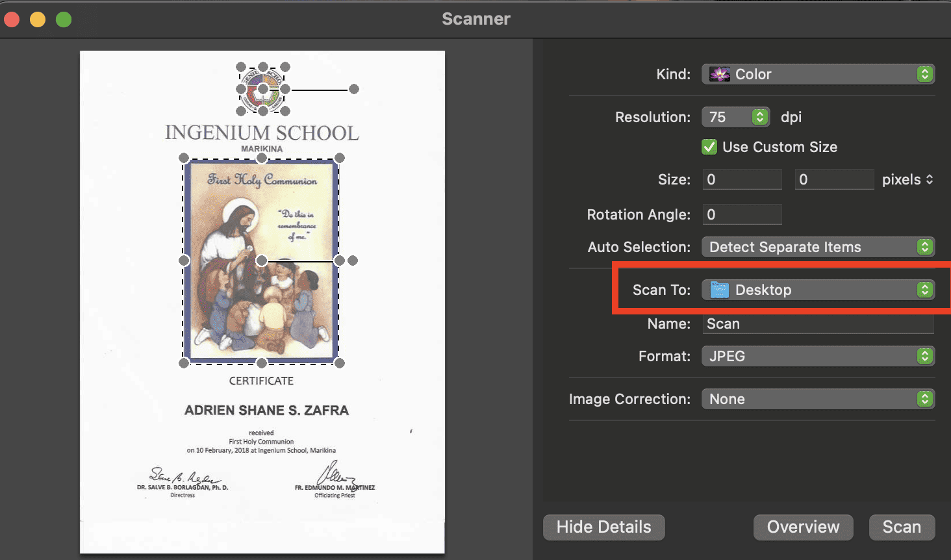Click the Overview button

pyautogui.click(x=803, y=527)
